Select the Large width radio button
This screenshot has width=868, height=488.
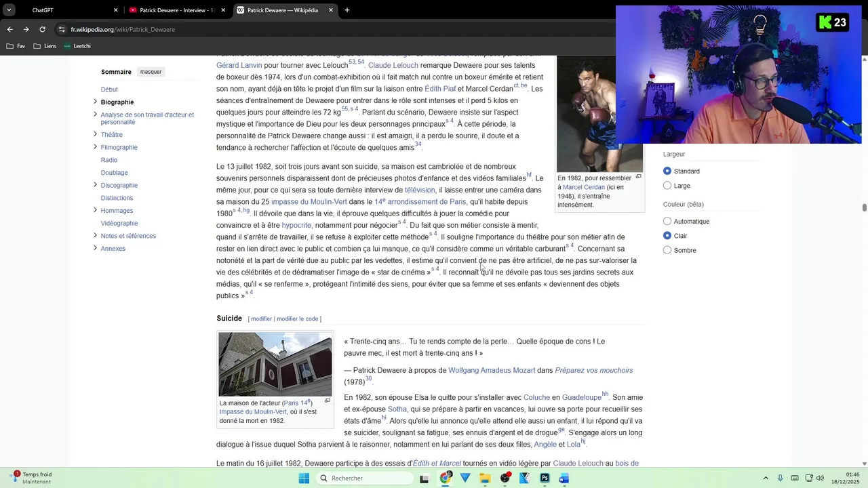[x=667, y=185]
